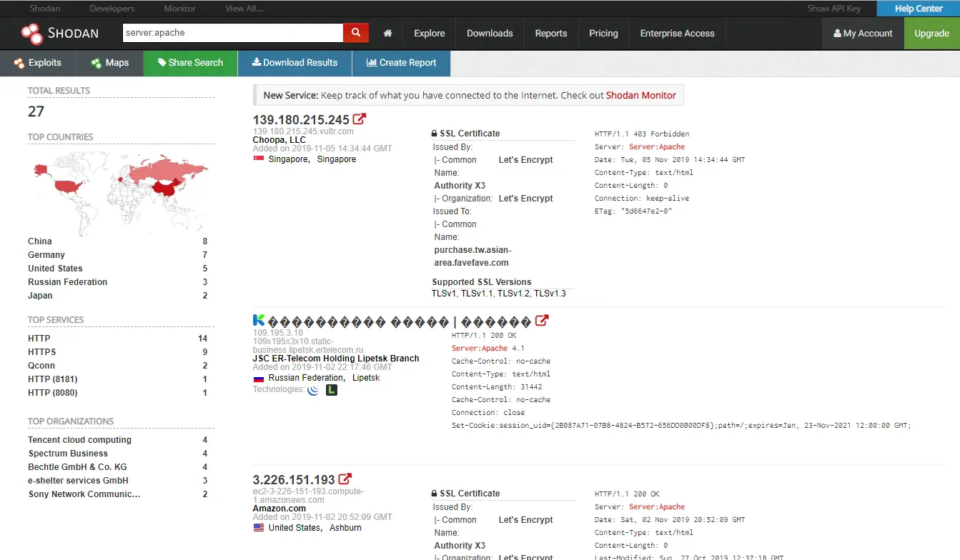Open Developers link in top bar
The image size is (960, 560).
coord(112,9)
